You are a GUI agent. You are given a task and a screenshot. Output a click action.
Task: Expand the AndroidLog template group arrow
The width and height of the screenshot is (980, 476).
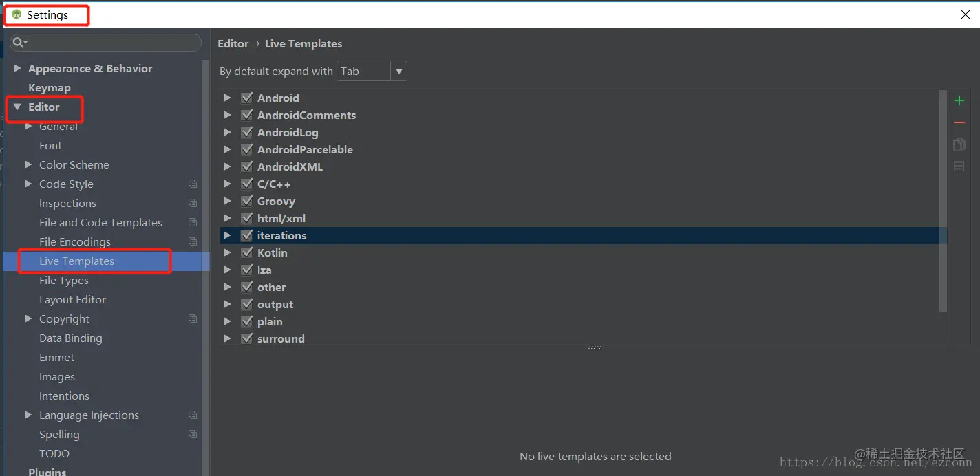click(227, 132)
